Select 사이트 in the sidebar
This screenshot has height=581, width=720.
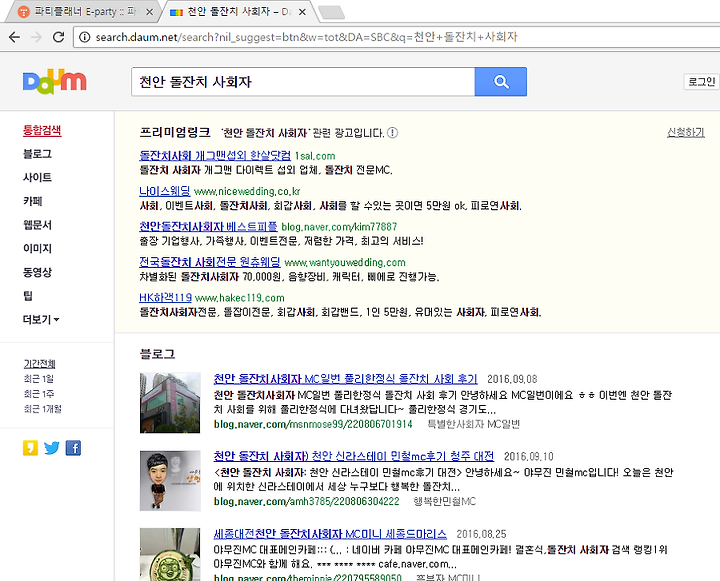[37, 177]
